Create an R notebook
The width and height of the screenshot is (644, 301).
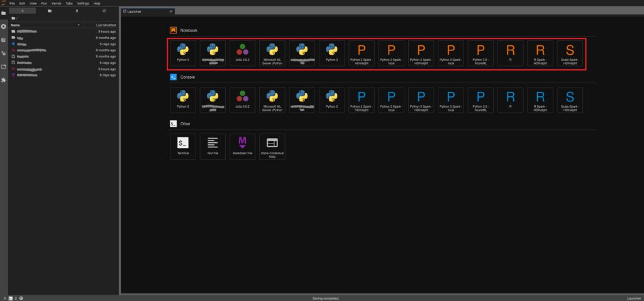point(510,54)
